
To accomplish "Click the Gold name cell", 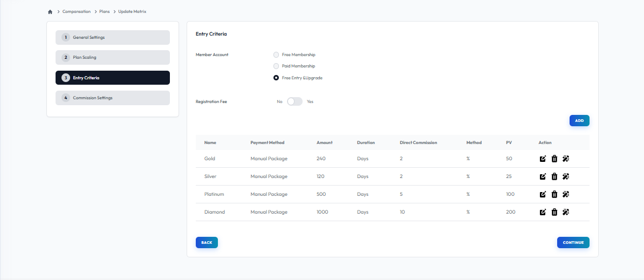I will (209, 159).
